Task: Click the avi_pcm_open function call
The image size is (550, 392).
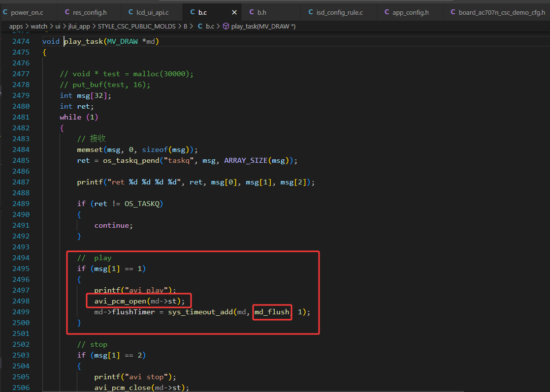Action: pos(120,302)
